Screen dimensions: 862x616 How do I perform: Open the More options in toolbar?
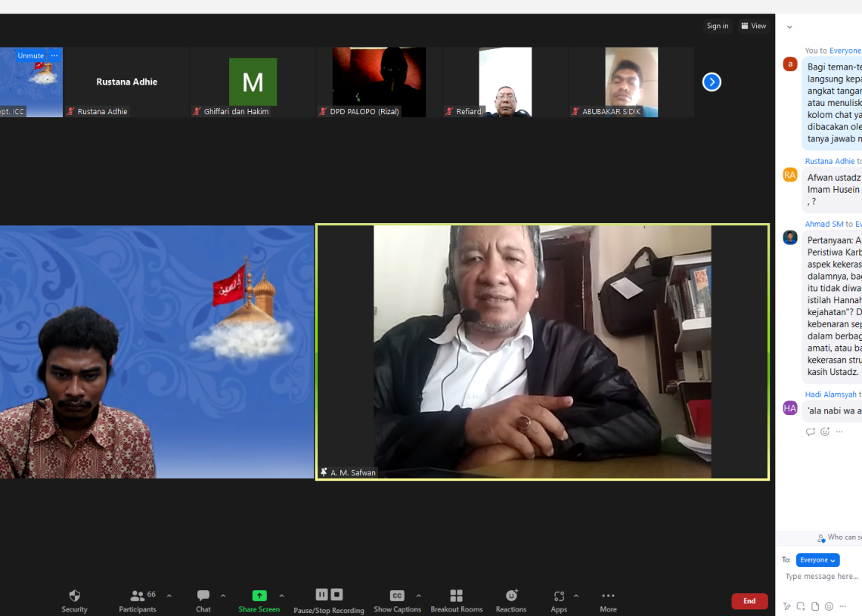coord(608,601)
